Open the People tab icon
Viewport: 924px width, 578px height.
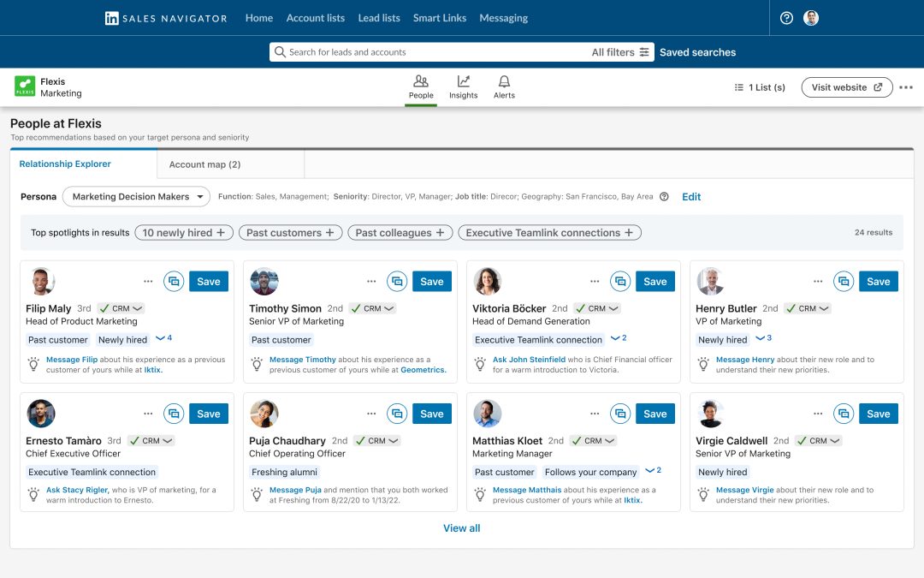pyautogui.click(x=421, y=80)
